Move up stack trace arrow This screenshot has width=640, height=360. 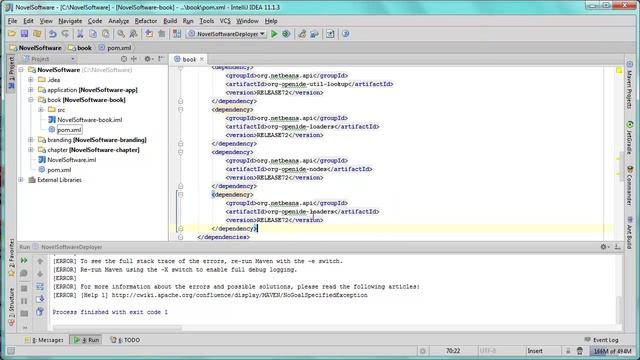tap(40, 261)
